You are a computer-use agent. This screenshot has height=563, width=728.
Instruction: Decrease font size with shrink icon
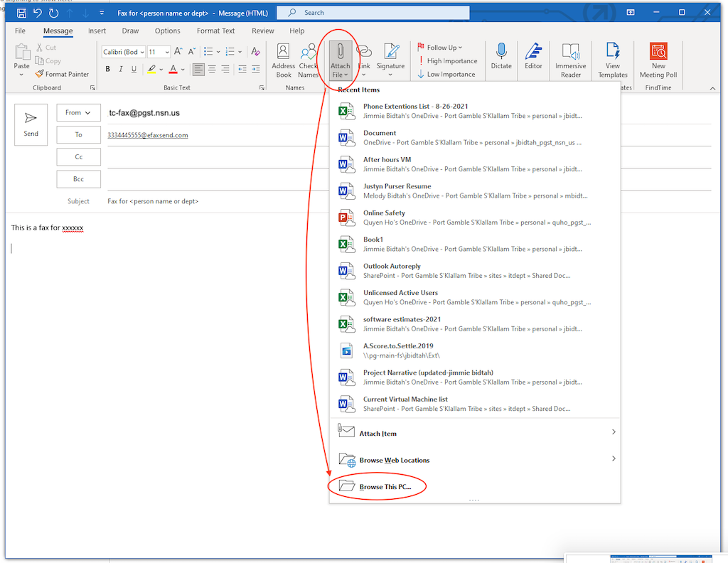click(x=191, y=51)
